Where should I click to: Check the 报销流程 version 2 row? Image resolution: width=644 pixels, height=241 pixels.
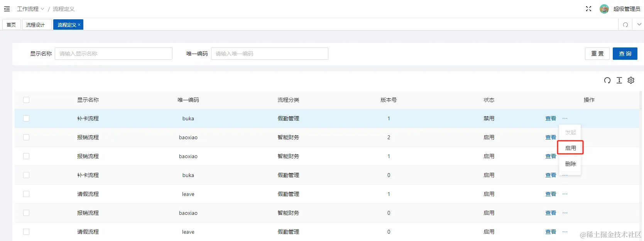click(x=26, y=137)
